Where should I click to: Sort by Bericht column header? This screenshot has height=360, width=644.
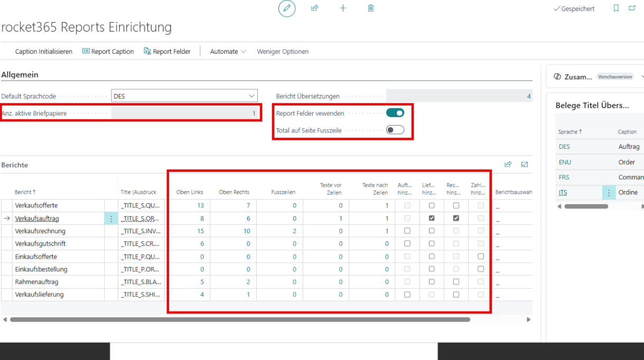tap(25, 192)
